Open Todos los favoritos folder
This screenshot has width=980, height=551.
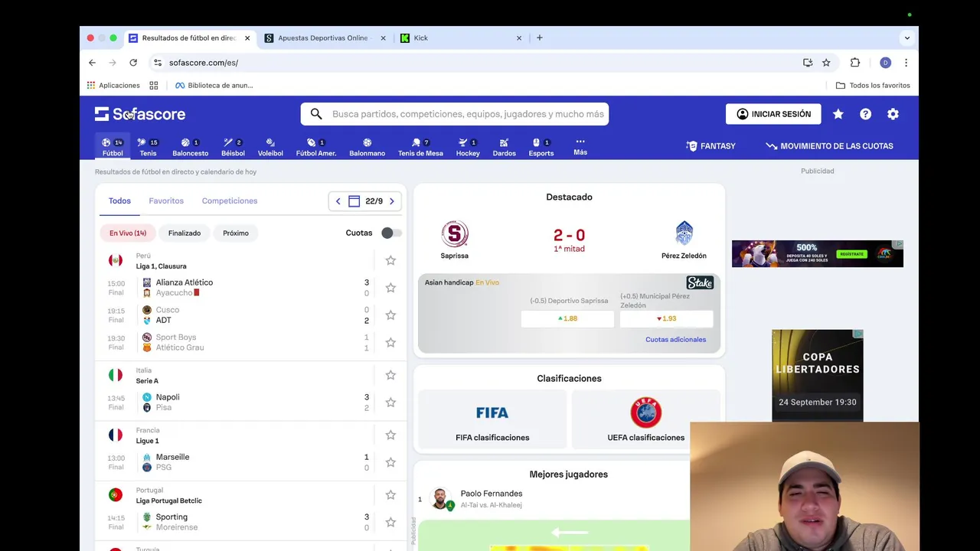click(873, 85)
